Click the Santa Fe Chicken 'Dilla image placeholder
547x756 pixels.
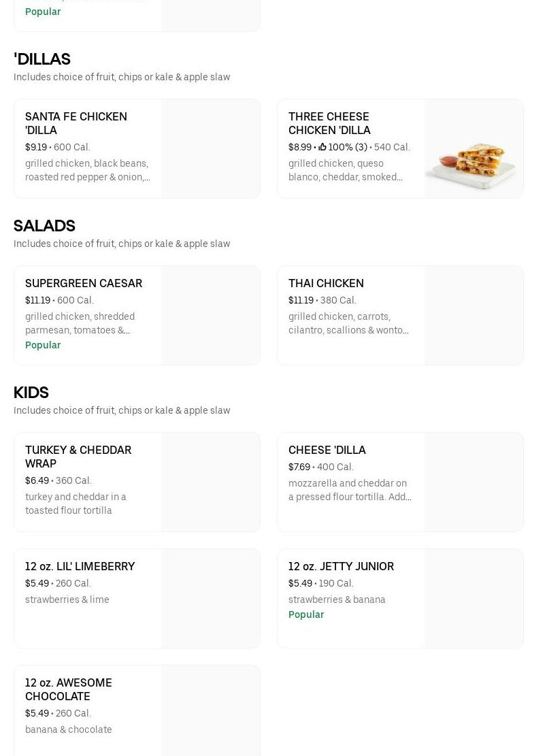pos(210,149)
